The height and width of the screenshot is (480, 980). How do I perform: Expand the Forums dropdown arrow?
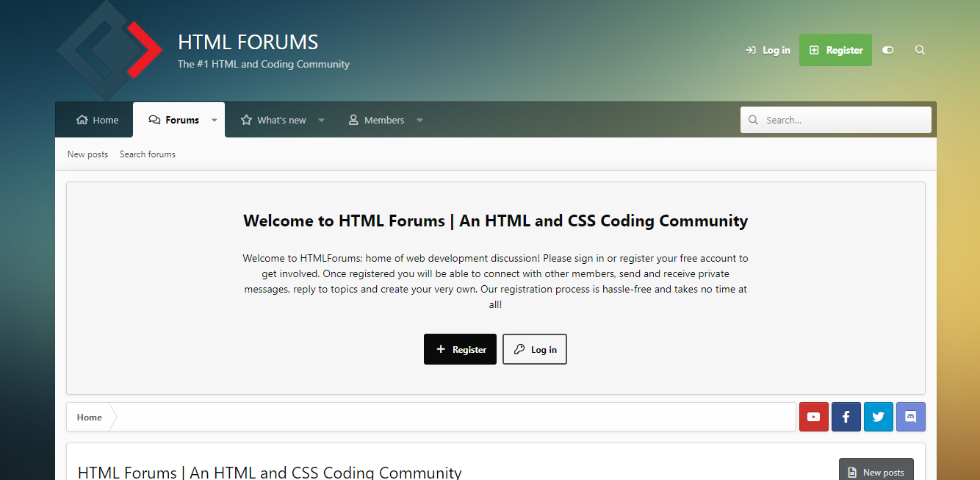[x=214, y=119]
